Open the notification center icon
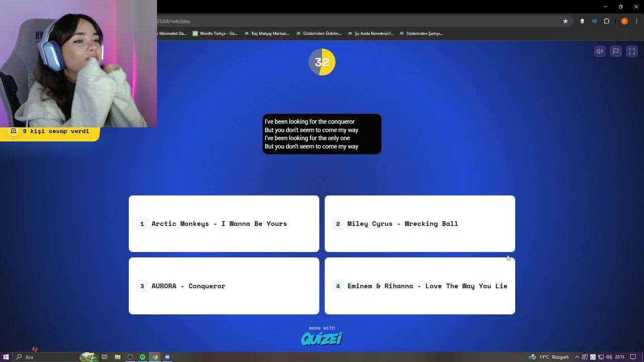This screenshot has height=362, width=644. coord(633,357)
